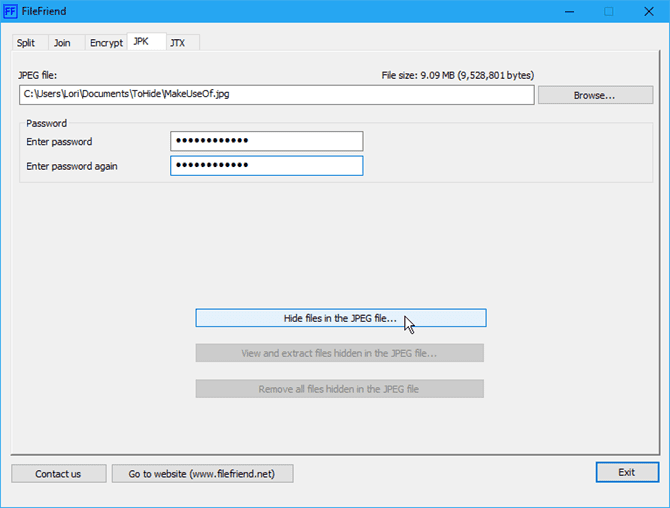Switch to the Split tab
The width and height of the screenshot is (670, 508).
tap(26, 43)
